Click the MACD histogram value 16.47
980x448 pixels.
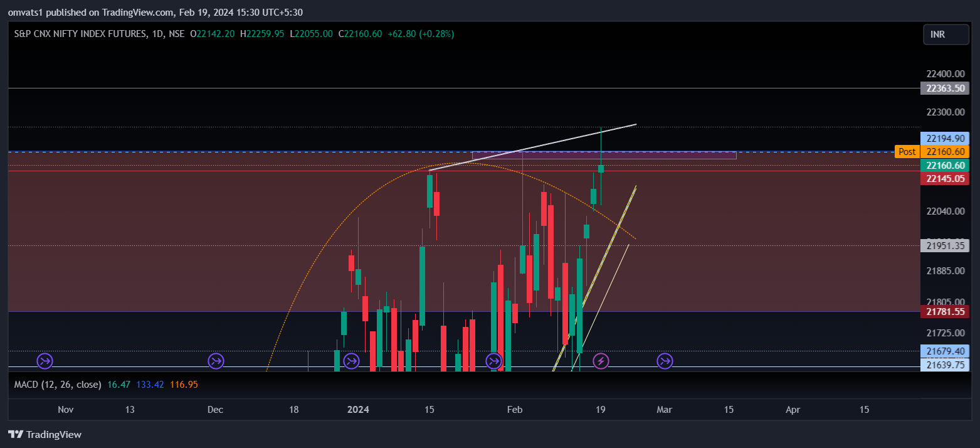click(x=119, y=384)
